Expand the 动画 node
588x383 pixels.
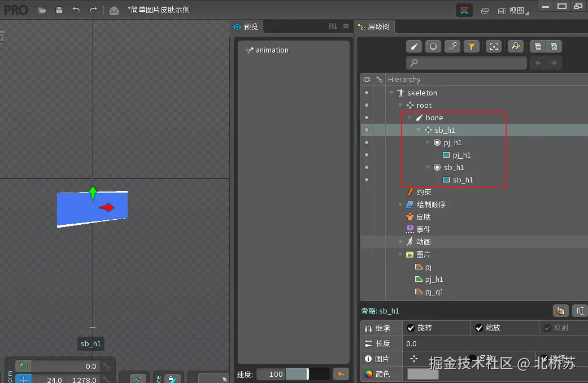(400, 242)
